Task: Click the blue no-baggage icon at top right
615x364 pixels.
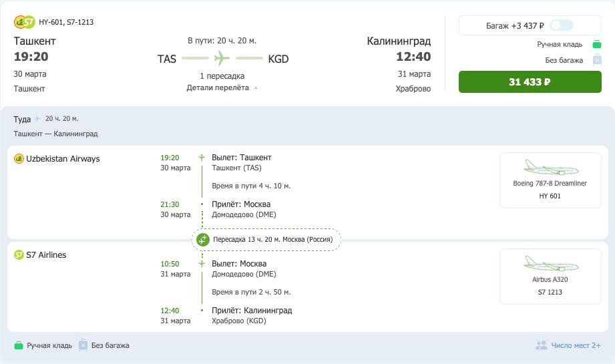Action: coord(597,60)
